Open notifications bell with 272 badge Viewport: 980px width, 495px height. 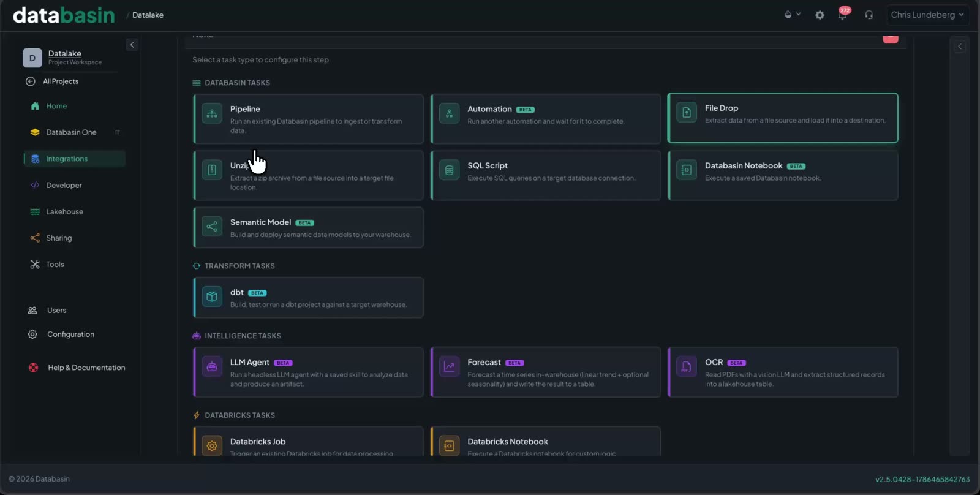pyautogui.click(x=843, y=14)
